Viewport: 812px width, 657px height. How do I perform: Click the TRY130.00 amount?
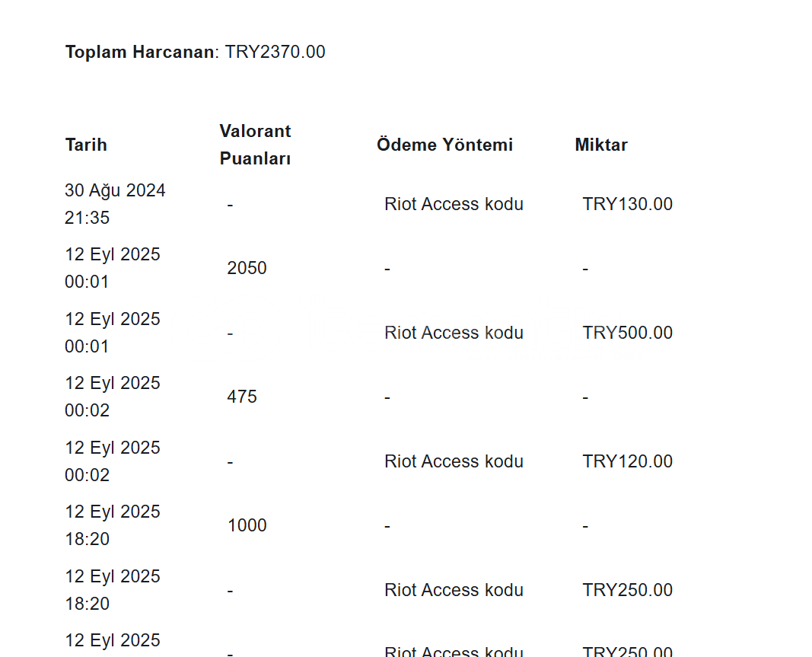click(628, 204)
